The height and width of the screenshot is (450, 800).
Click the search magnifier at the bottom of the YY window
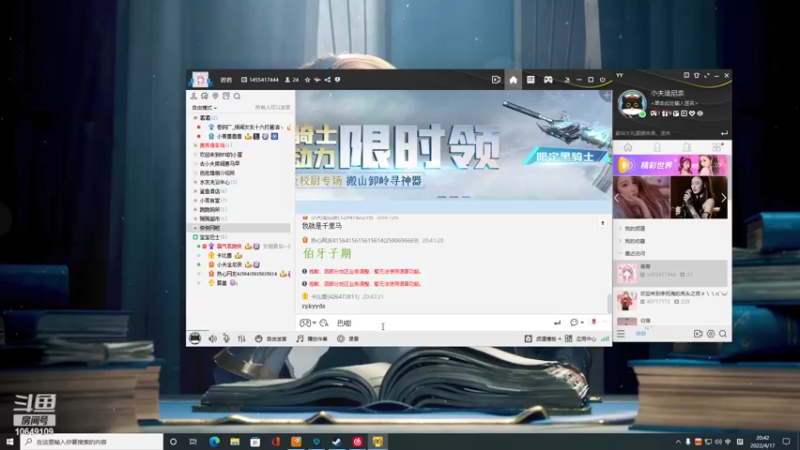(x=723, y=334)
